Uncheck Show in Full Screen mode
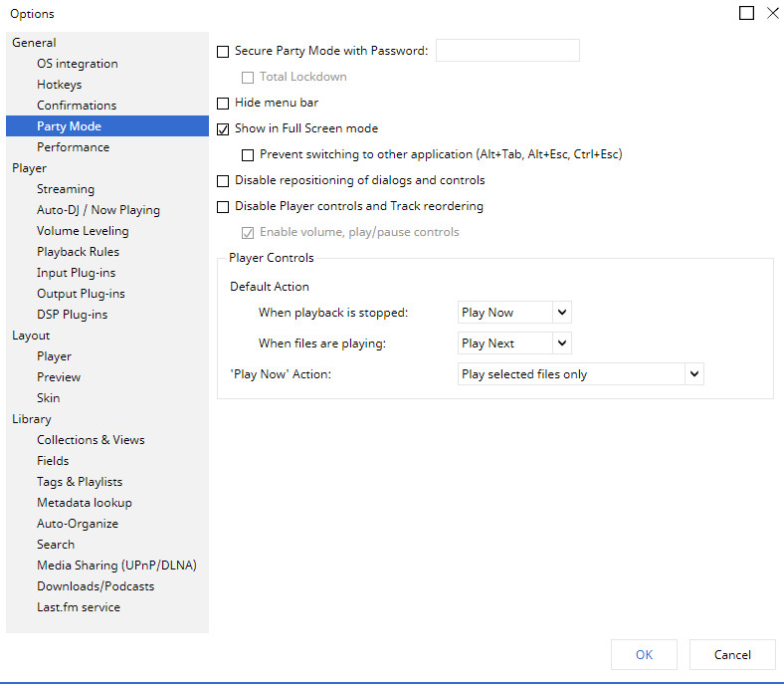 [223, 128]
